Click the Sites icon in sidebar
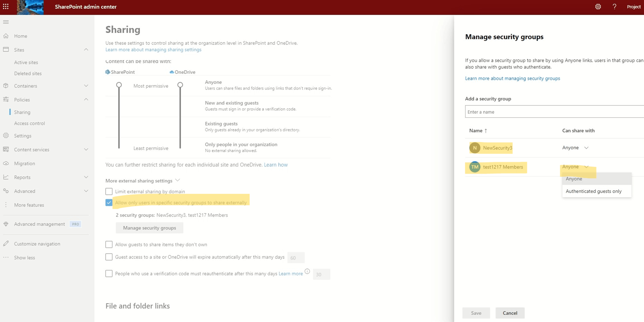644x322 pixels. (6, 50)
